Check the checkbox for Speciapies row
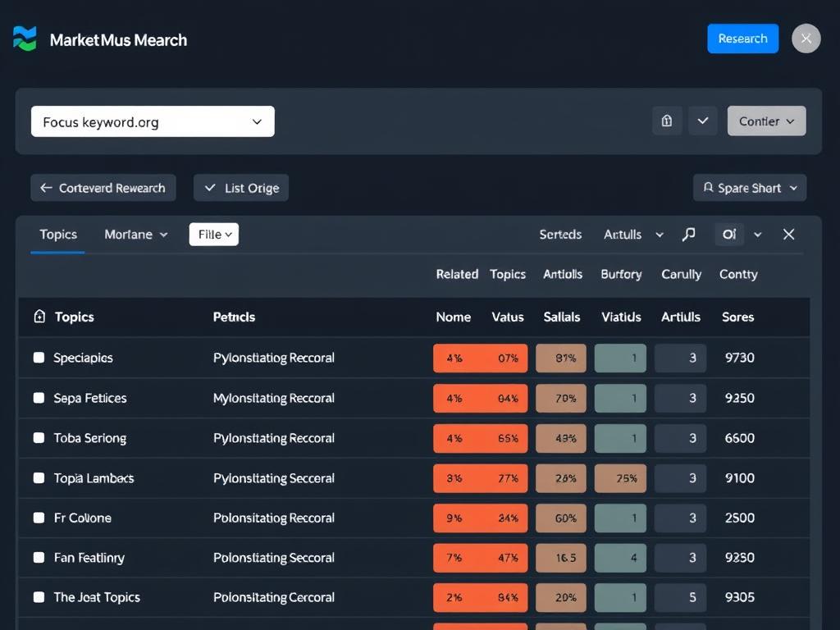The image size is (840, 630). [x=38, y=358]
